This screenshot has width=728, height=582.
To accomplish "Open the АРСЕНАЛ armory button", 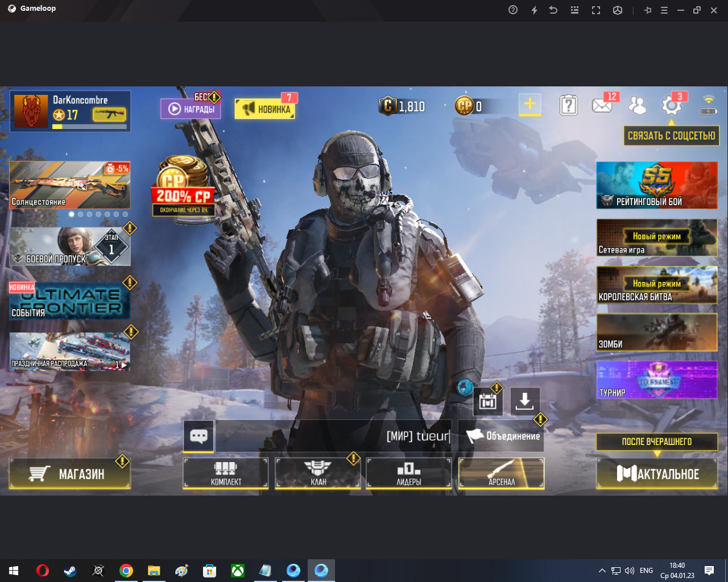I will point(501,473).
